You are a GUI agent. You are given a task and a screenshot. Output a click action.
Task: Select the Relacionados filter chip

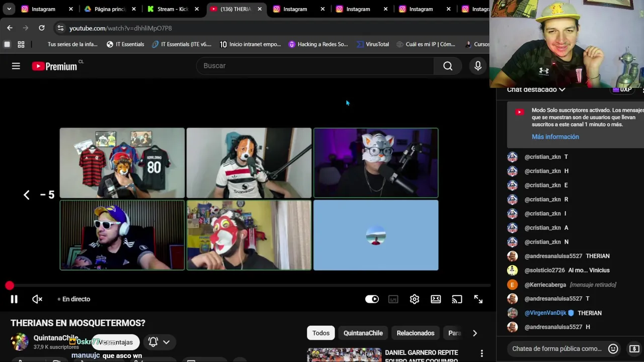click(x=416, y=333)
